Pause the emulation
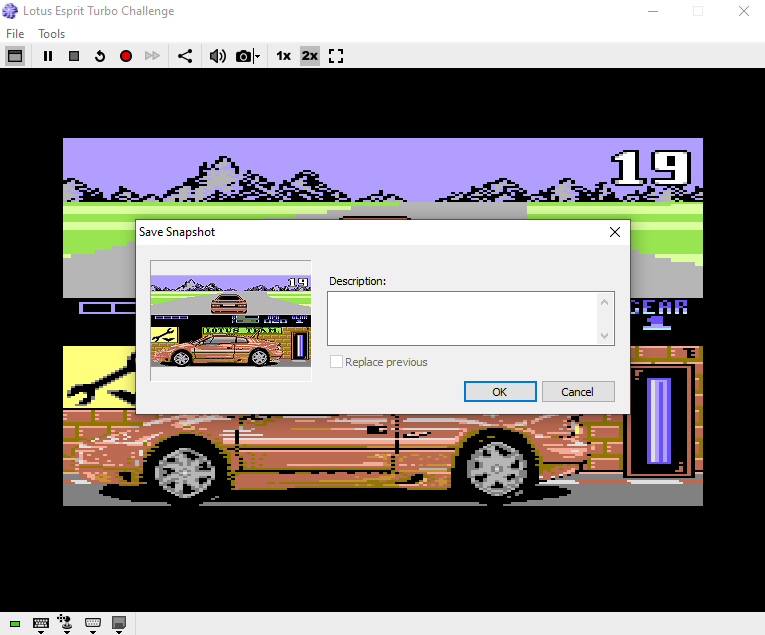 click(x=48, y=56)
